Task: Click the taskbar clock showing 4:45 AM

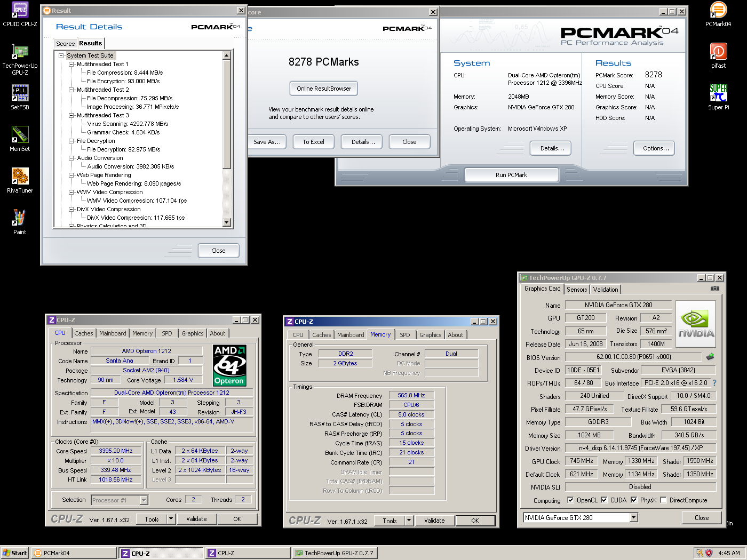Action: [x=729, y=553]
